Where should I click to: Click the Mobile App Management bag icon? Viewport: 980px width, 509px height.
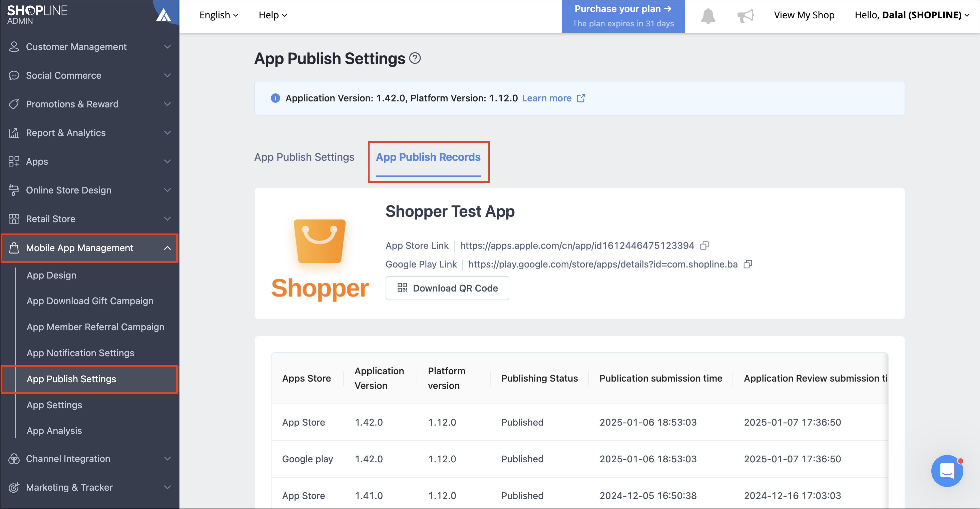tap(14, 248)
